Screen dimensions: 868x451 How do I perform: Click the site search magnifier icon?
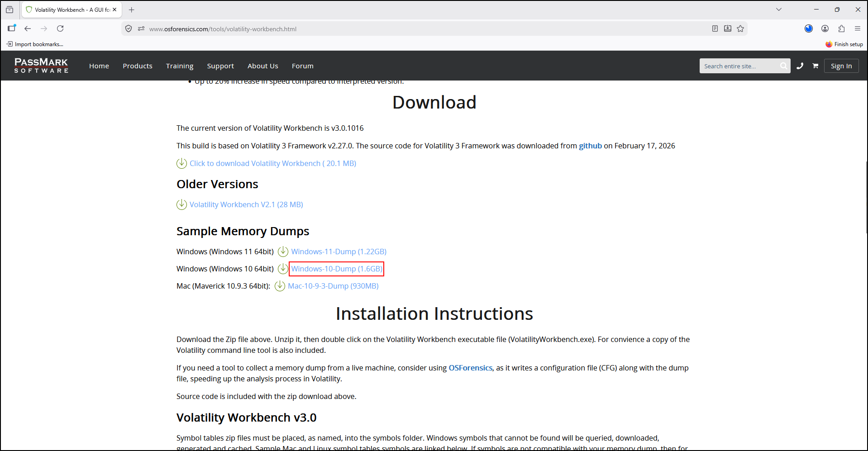783,66
